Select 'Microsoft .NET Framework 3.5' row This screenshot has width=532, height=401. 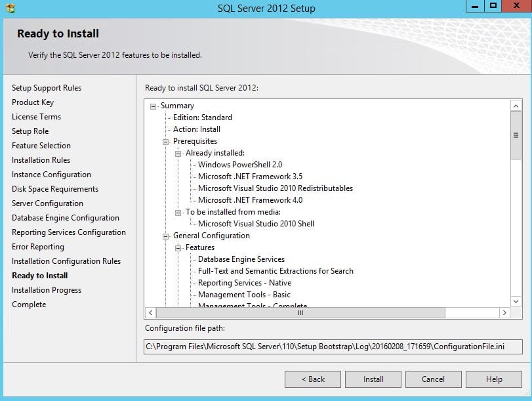click(x=250, y=177)
